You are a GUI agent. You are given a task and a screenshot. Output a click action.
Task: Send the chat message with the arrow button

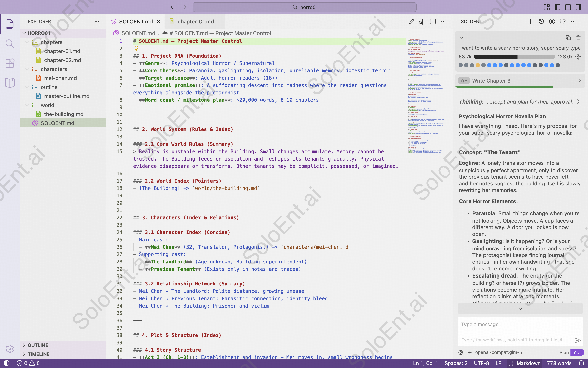point(578,340)
